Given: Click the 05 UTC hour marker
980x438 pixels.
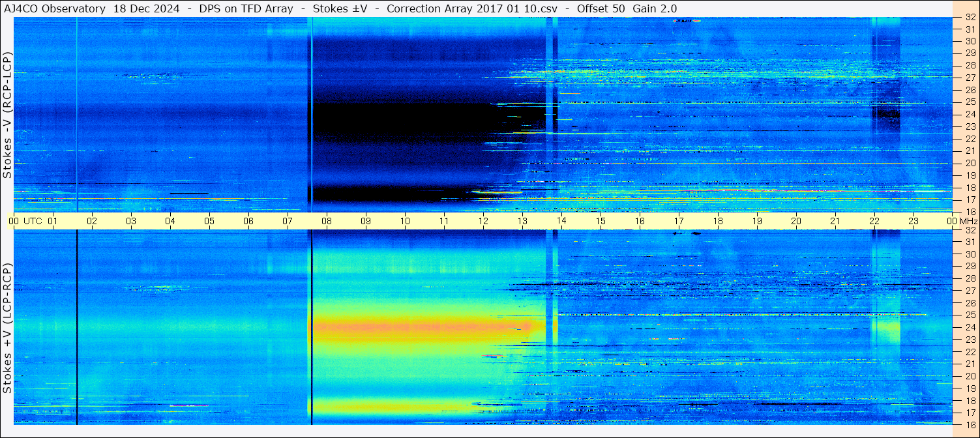Looking at the screenshot, I should pos(209,221).
